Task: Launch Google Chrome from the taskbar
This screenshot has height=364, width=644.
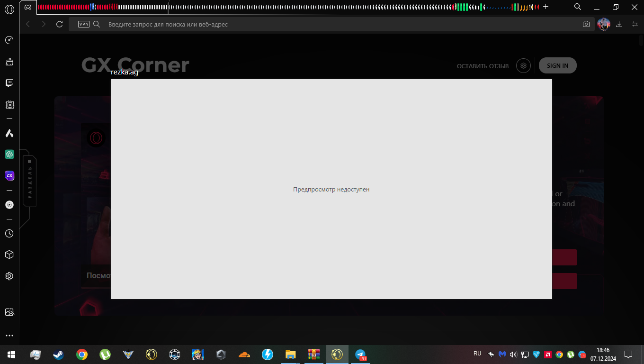Action: [82, 354]
